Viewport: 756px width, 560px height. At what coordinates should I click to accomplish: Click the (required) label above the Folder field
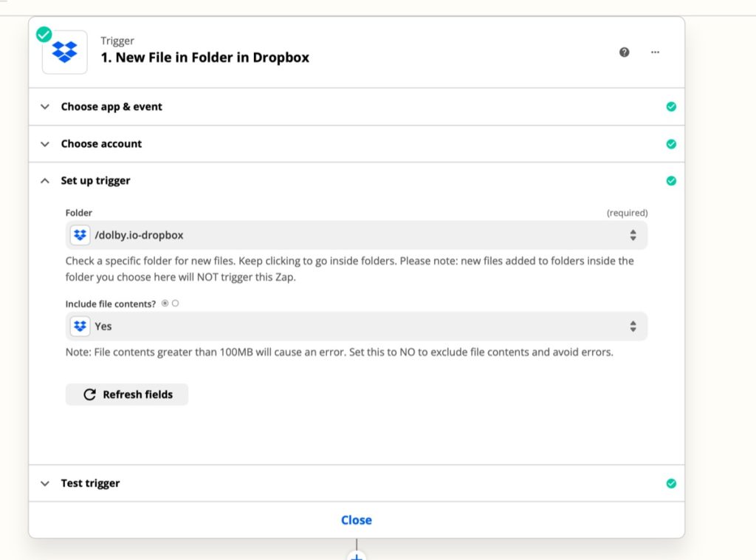(x=627, y=213)
